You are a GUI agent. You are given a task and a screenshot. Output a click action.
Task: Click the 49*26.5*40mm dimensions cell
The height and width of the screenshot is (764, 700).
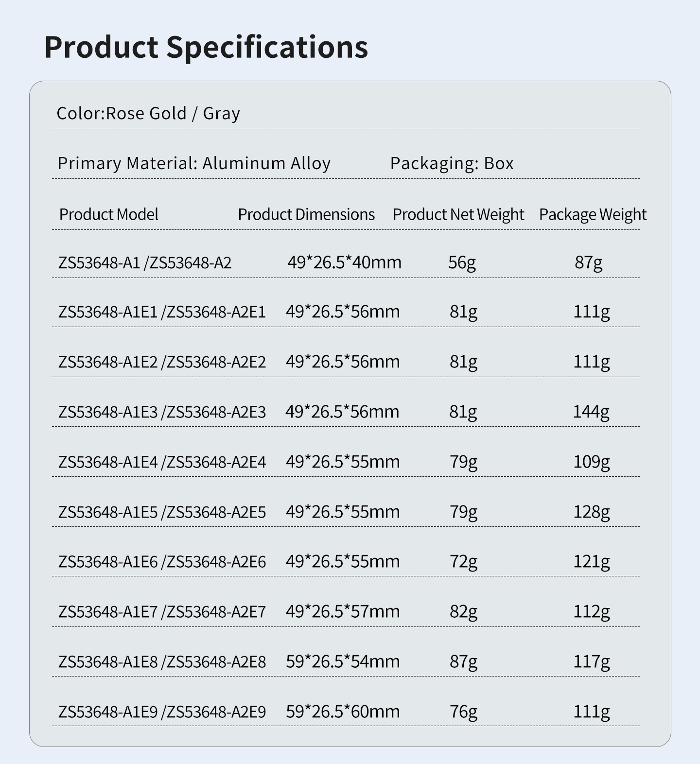click(x=344, y=262)
